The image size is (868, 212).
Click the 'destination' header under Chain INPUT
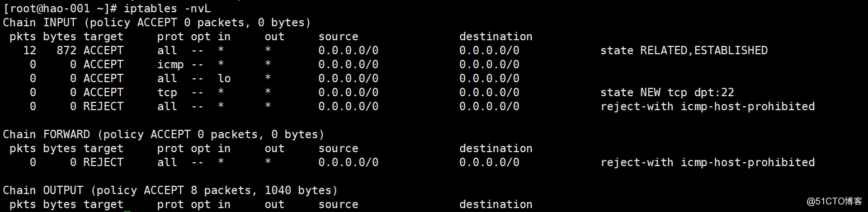[496, 36]
